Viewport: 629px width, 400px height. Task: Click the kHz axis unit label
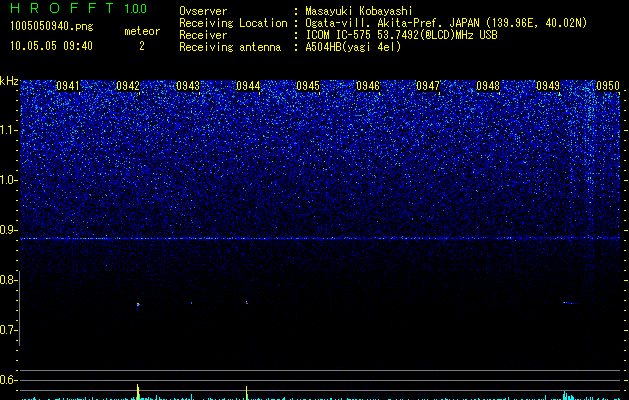[9, 81]
